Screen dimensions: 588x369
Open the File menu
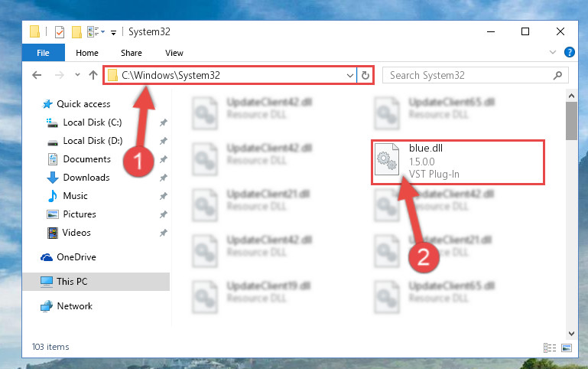click(x=43, y=53)
